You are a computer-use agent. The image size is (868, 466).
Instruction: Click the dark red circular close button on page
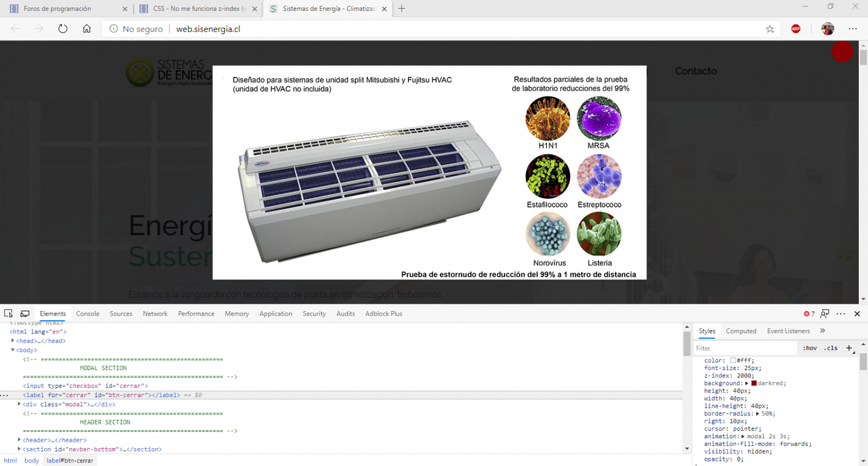click(x=842, y=52)
